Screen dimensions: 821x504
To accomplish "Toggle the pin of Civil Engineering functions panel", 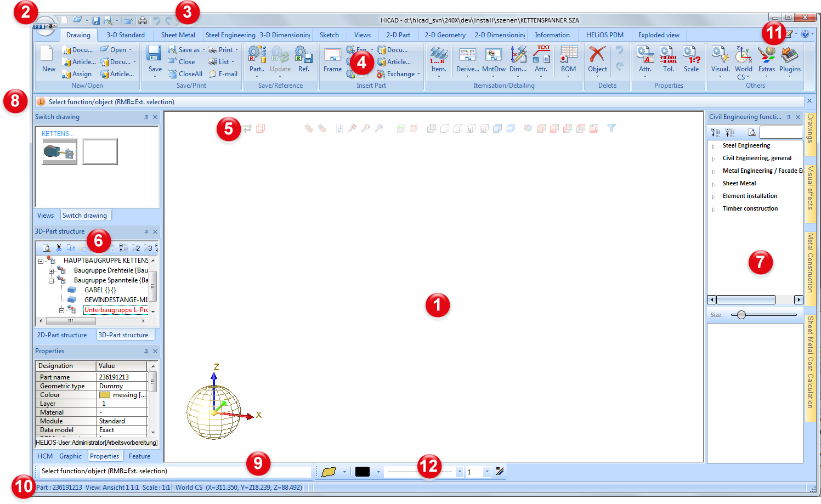I will [789, 117].
